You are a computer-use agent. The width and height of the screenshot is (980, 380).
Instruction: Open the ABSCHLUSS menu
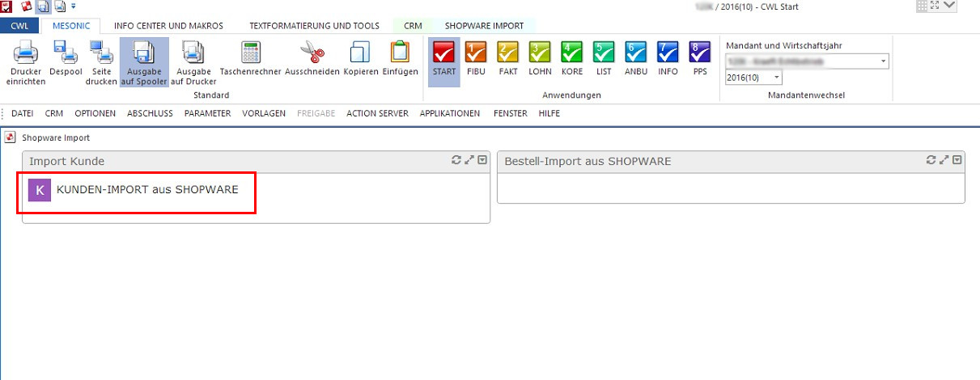[150, 113]
